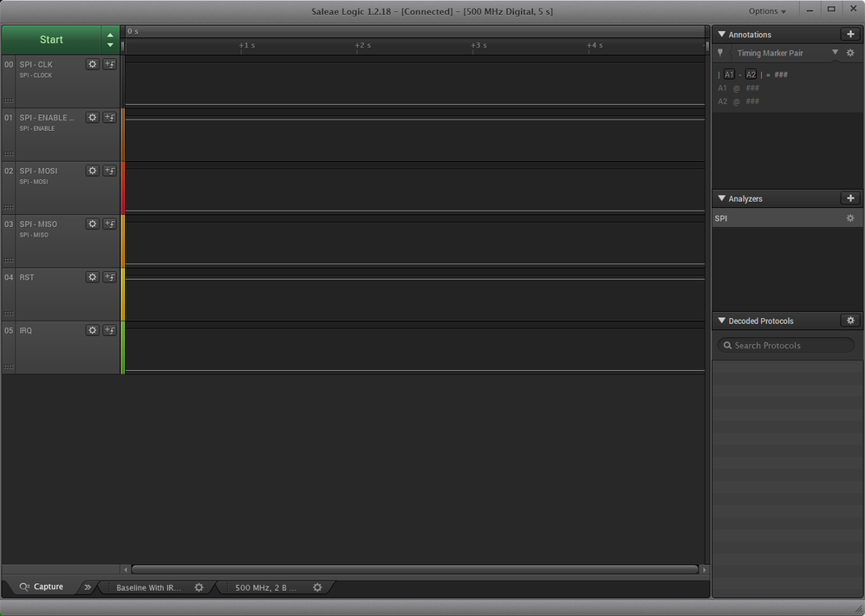Viewport: 865px width, 616px height.
Task: Collapse the Annotations panel
Action: (722, 34)
